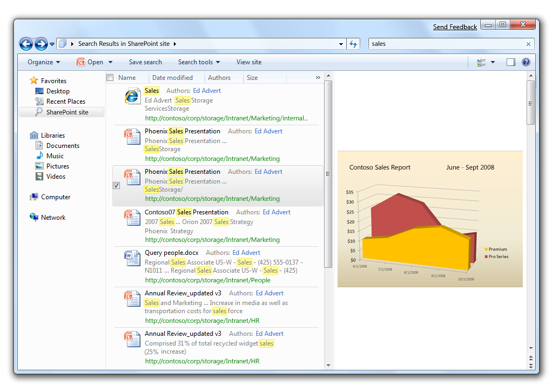
Task: Refresh the search results
Action: coord(353,44)
